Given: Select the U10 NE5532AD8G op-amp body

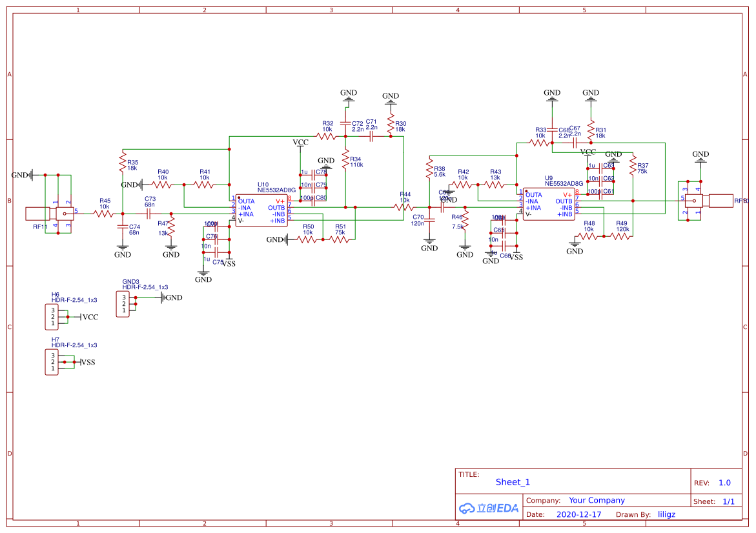Looking at the screenshot, I should (x=261, y=210).
